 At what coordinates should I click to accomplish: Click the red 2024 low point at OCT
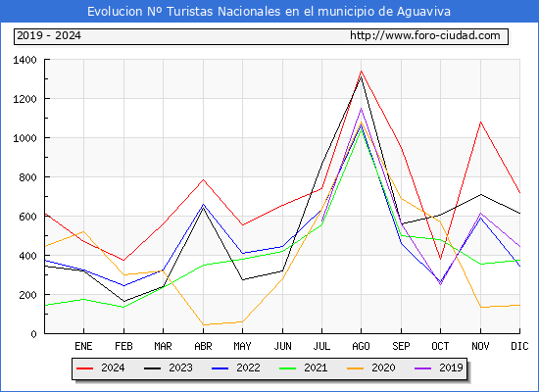440,259
